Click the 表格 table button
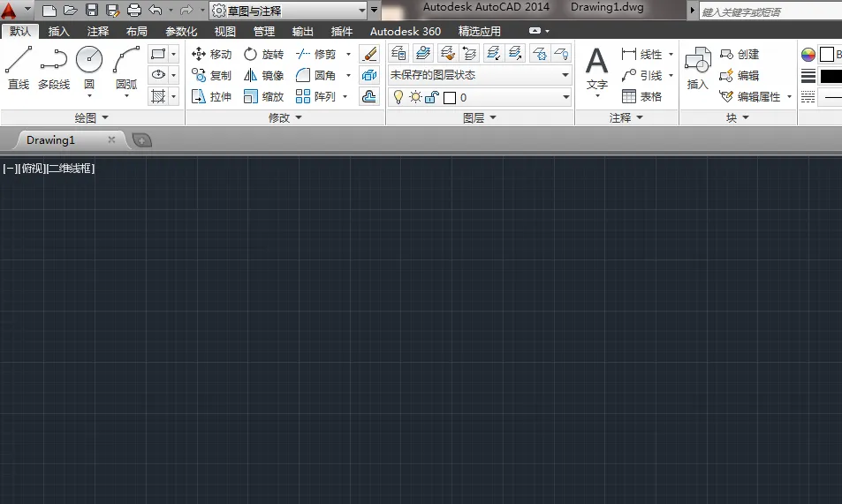 pos(641,96)
